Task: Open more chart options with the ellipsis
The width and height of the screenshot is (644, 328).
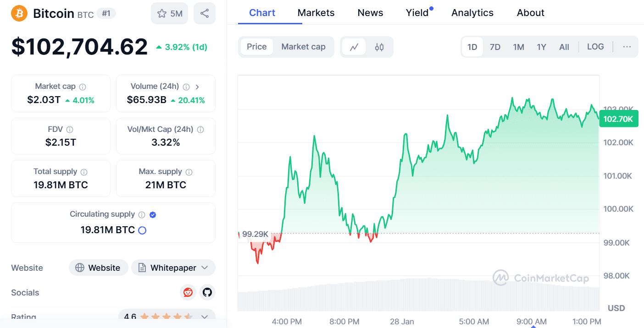Action: (x=627, y=46)
